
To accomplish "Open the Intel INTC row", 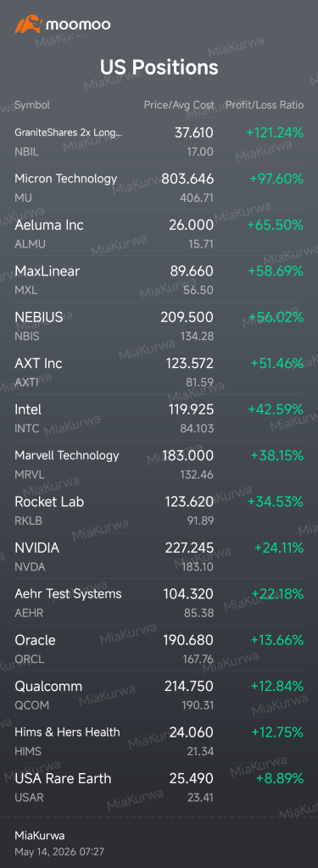I will 159,417.
